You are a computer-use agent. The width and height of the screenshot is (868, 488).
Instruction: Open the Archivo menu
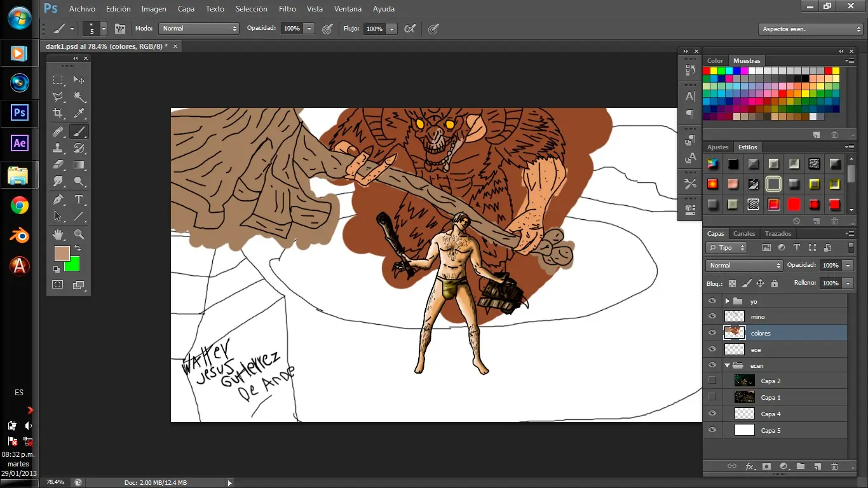(x=82, y=9)
